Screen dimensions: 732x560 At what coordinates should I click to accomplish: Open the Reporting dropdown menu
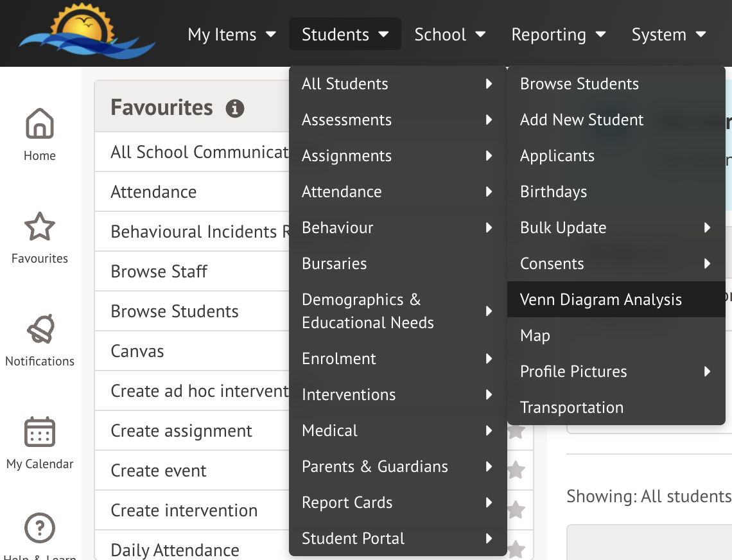(558, 35)
